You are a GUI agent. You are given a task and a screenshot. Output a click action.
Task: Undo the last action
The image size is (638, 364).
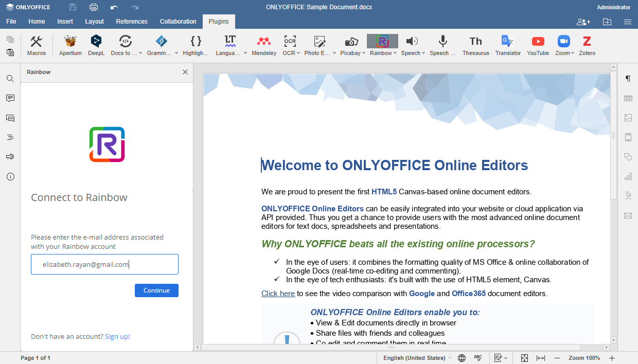point(114,7)
